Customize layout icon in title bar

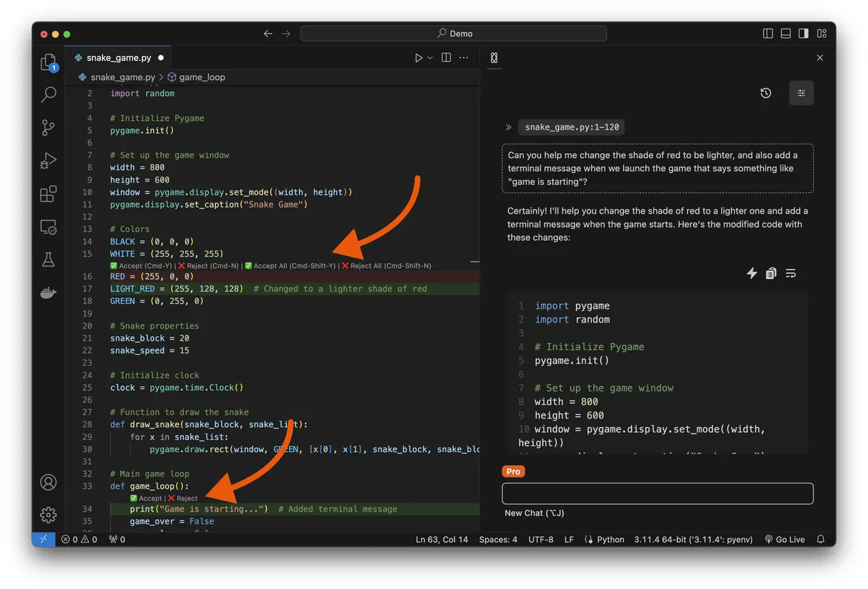pyautogui.click(x=821, y=33)
